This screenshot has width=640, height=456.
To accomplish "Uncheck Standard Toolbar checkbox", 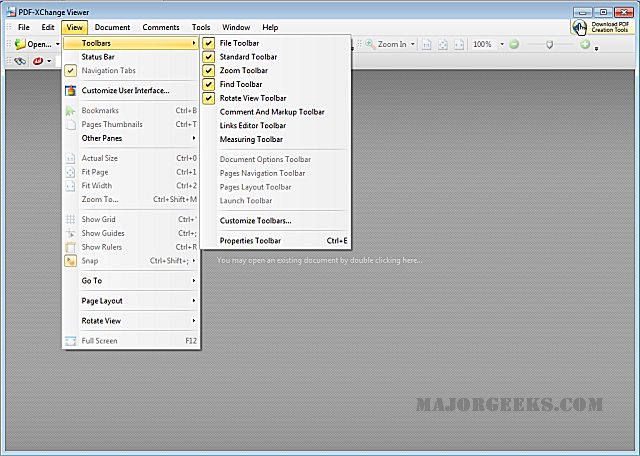I will [x=209, y=57].
